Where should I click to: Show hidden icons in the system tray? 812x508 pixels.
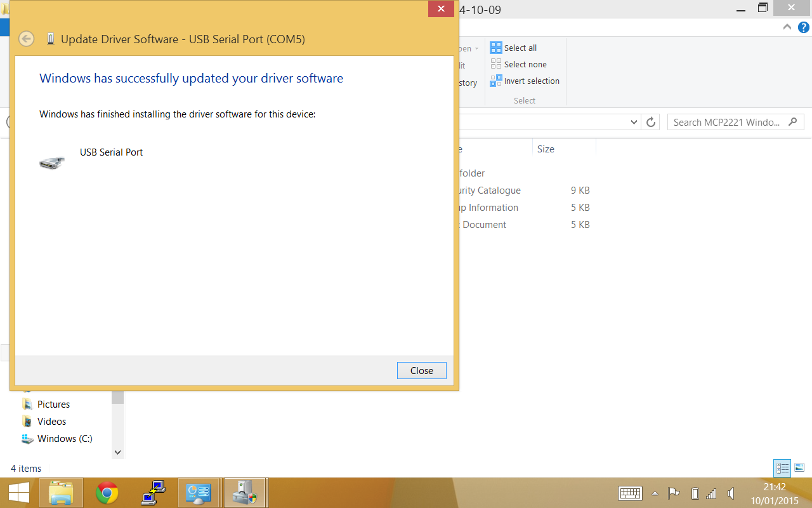pyautogui.click(x=655, y=493)
